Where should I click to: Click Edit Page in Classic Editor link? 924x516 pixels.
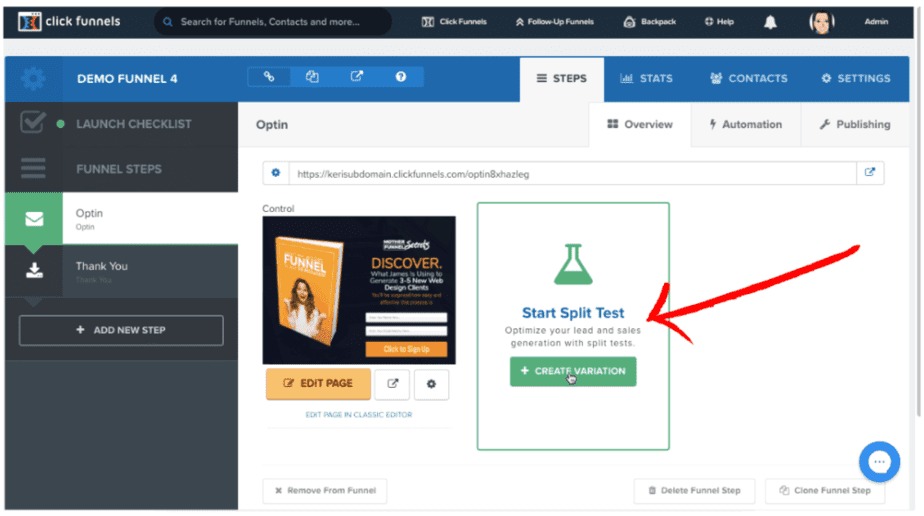359,415
